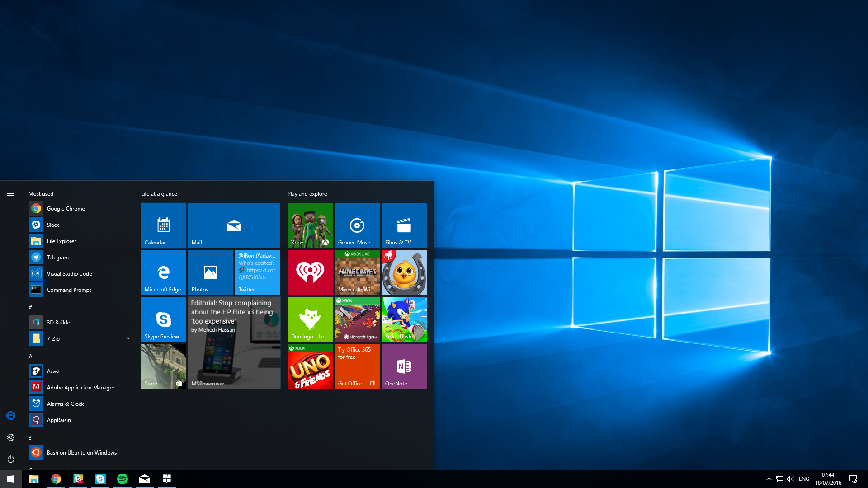
Task: Expand the hamburger menu sidebar
Action: (x=11, y=194)
